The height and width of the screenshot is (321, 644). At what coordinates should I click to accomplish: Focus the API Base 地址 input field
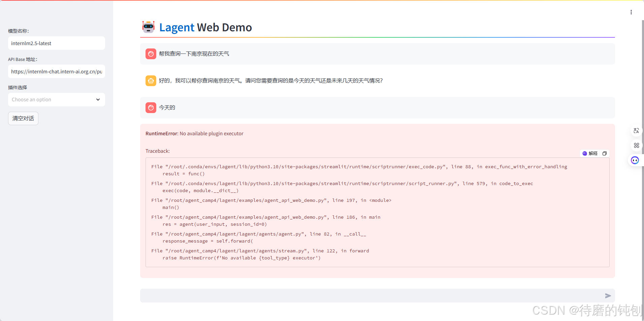click(x=57, y=71)
